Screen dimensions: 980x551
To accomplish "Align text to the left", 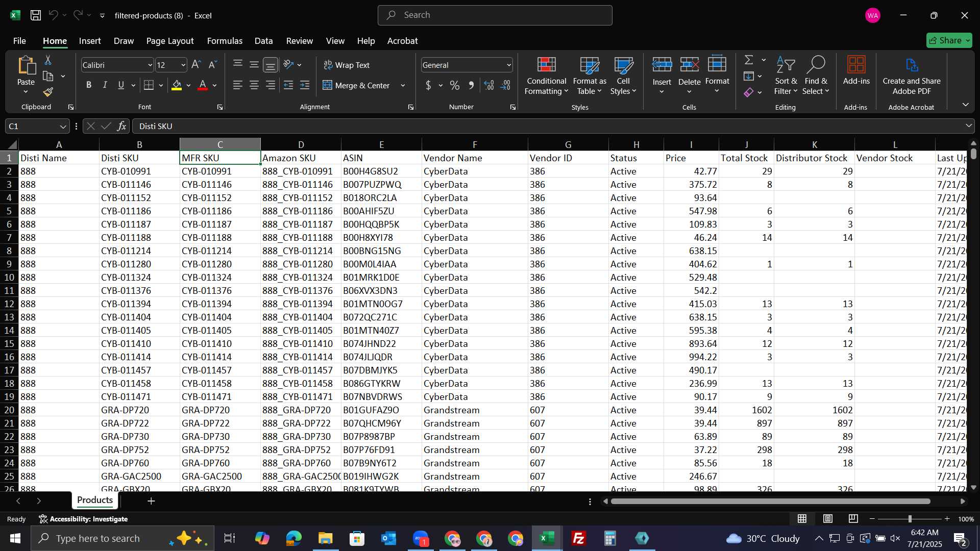I will pyautogui.click(x=238, y=85).
